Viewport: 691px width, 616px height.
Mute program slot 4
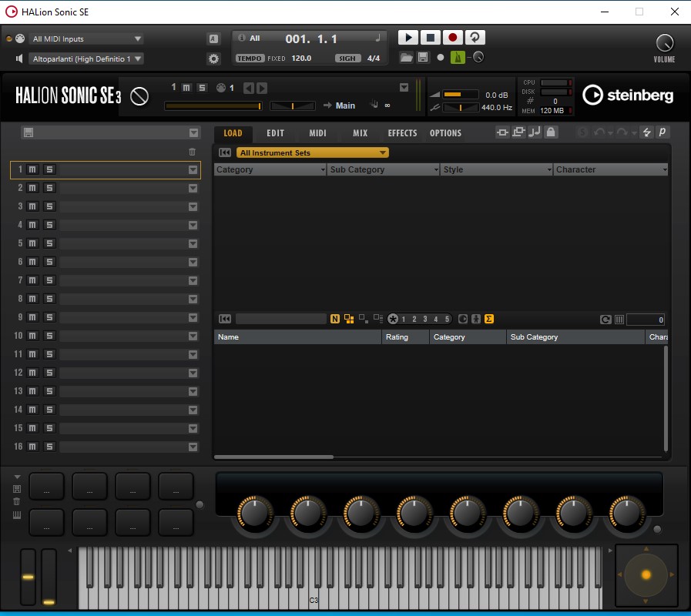point(32,225)
